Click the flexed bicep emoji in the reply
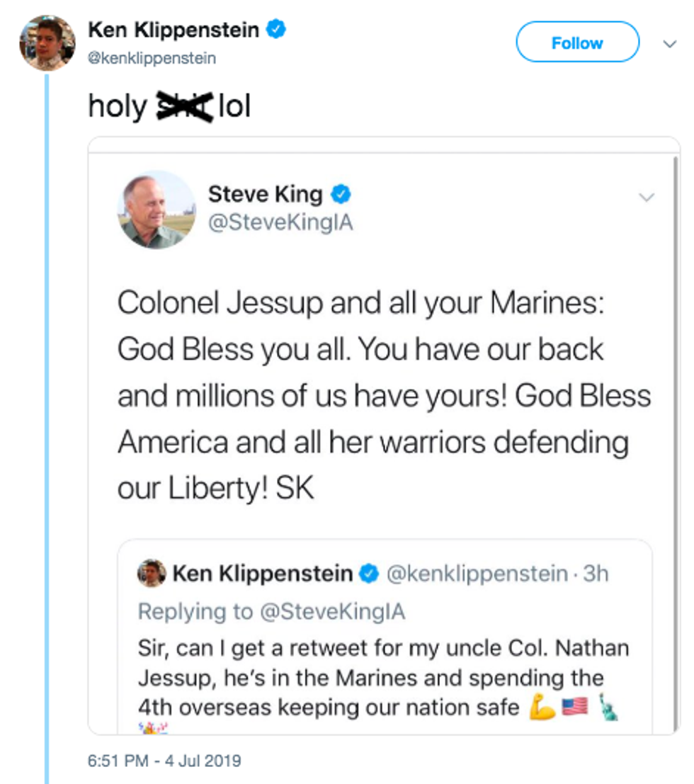 [x=542, y=707]
